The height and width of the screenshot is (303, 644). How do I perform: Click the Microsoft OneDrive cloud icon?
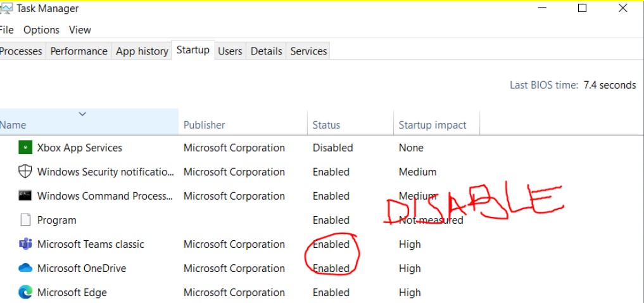pos(25,268)
